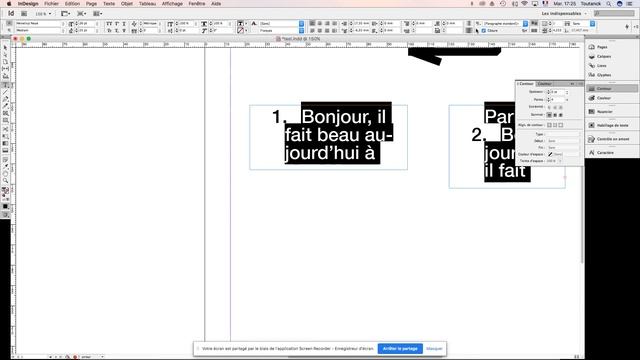This screenshot has width=640, height=360.
Task: Choose inside stroke alignment option
Action: (x=555, y=125)
